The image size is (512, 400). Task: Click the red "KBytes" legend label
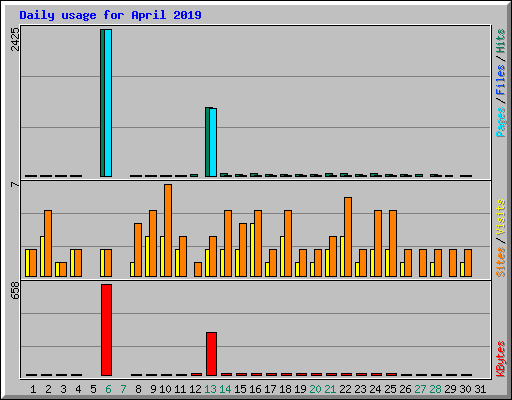tap(501, 359)
